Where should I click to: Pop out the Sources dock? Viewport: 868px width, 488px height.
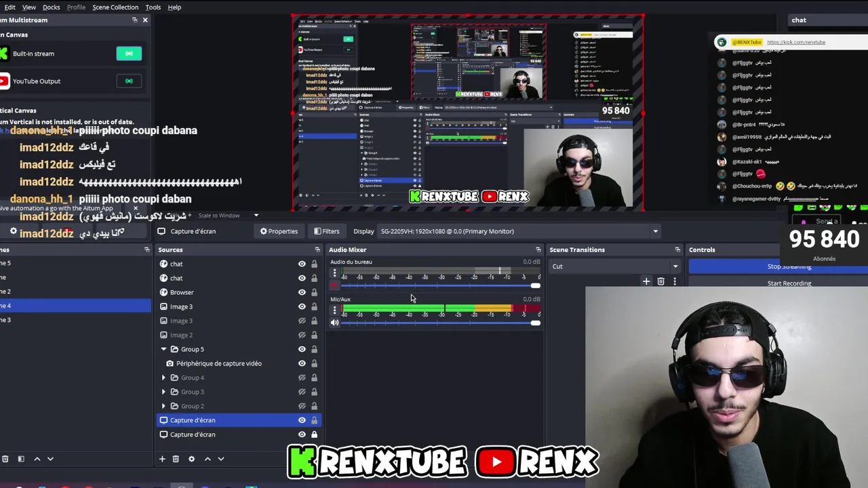(x=317, y=249)
